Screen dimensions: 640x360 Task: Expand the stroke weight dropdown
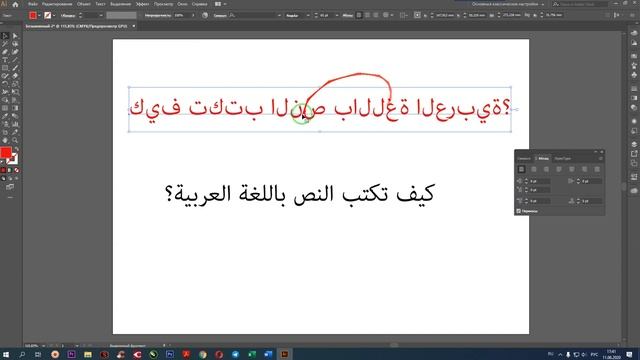(x=101, y=16)
